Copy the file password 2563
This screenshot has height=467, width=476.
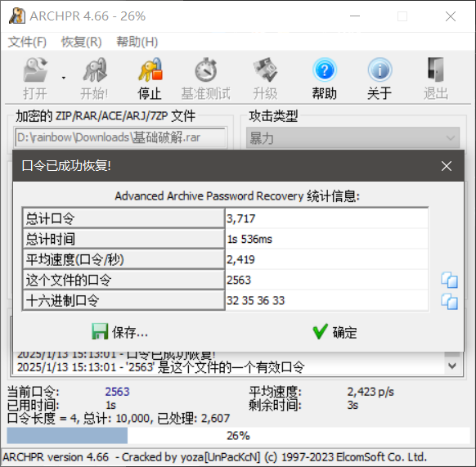(x=449, y=280)
